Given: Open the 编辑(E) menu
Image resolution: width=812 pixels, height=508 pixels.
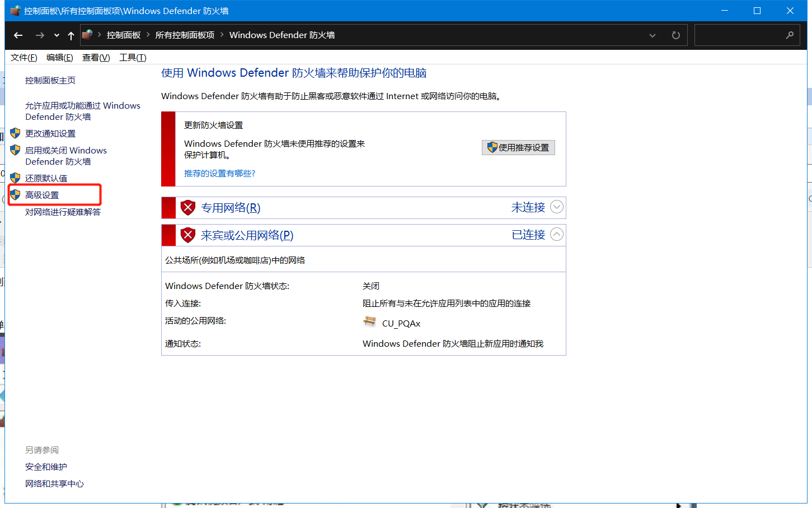Looking at the screenshot, I should click(60, 58).
